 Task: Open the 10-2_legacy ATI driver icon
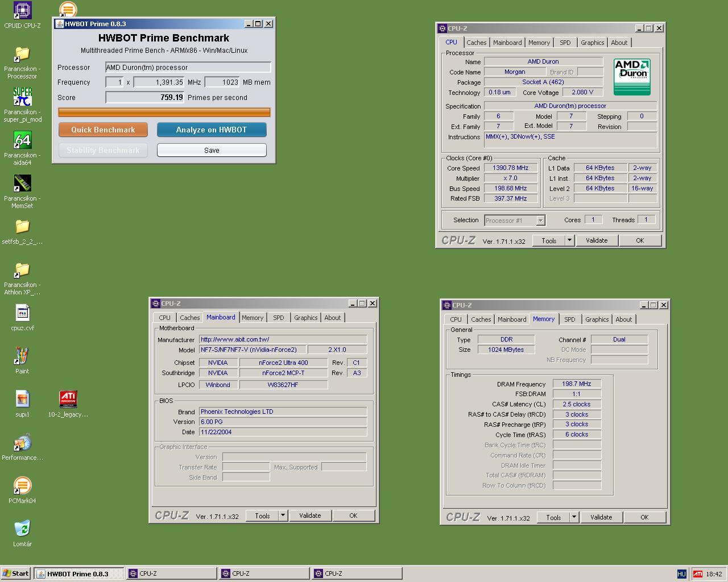[x=68, y=399]
